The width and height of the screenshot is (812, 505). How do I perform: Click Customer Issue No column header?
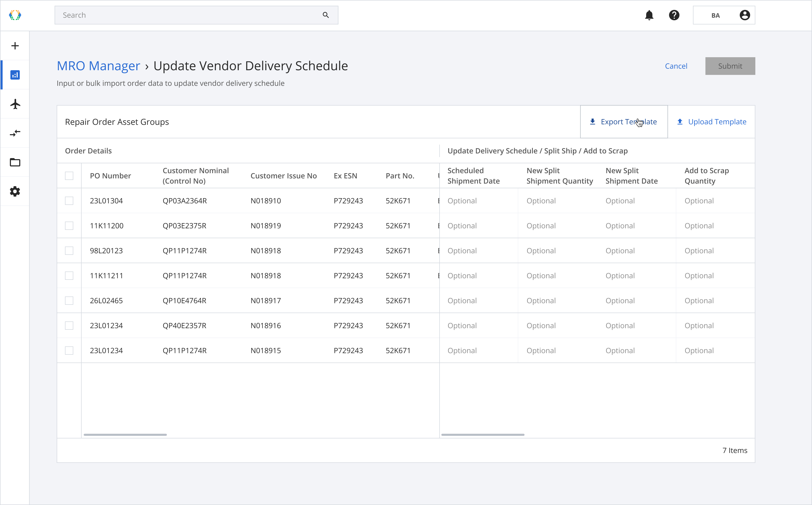[x=283, y=176]
